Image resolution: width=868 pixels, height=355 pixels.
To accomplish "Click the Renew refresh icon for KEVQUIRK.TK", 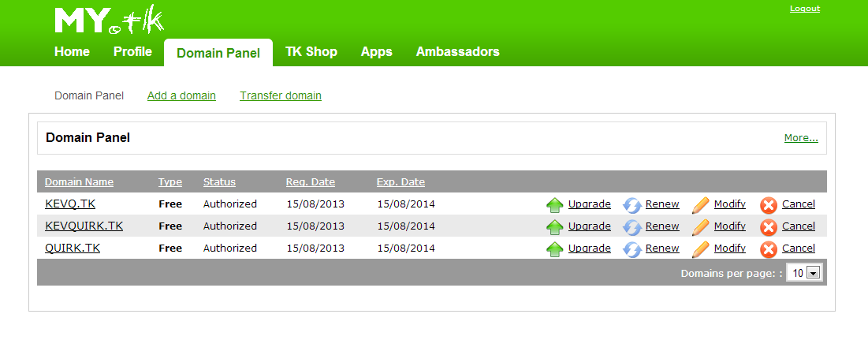I will [x=632, y=227].
